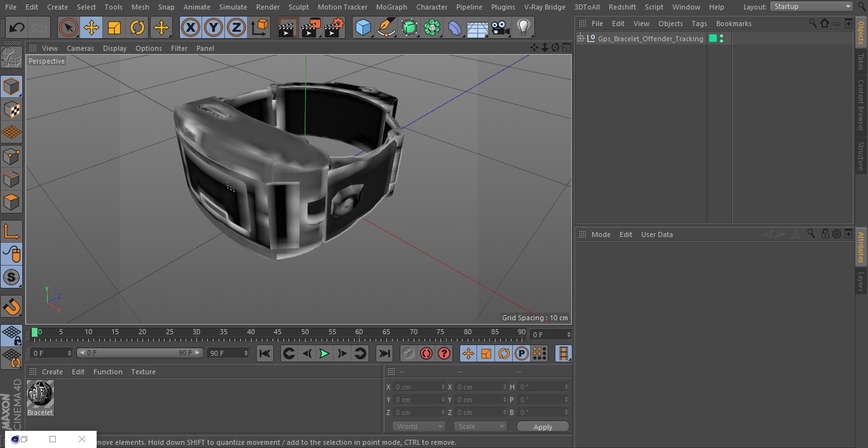Open material manager Texture menu
This screenshot has width=868, height=448.
point(143,372)
